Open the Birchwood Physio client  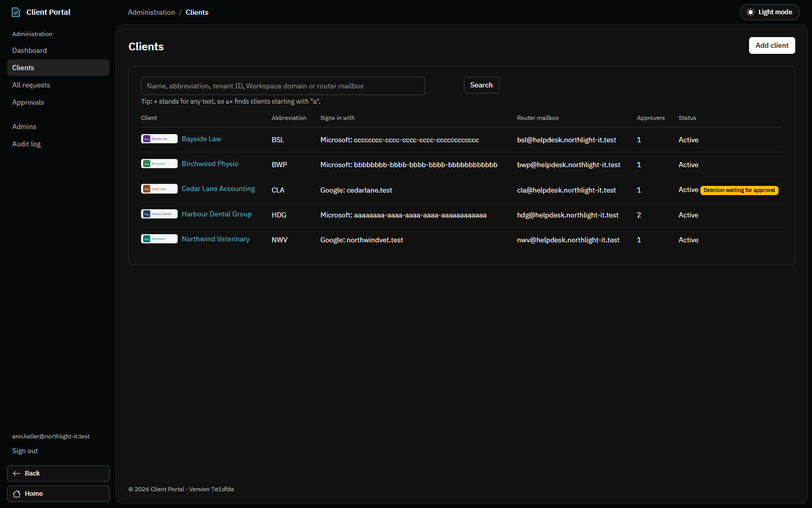click(210, 164)
